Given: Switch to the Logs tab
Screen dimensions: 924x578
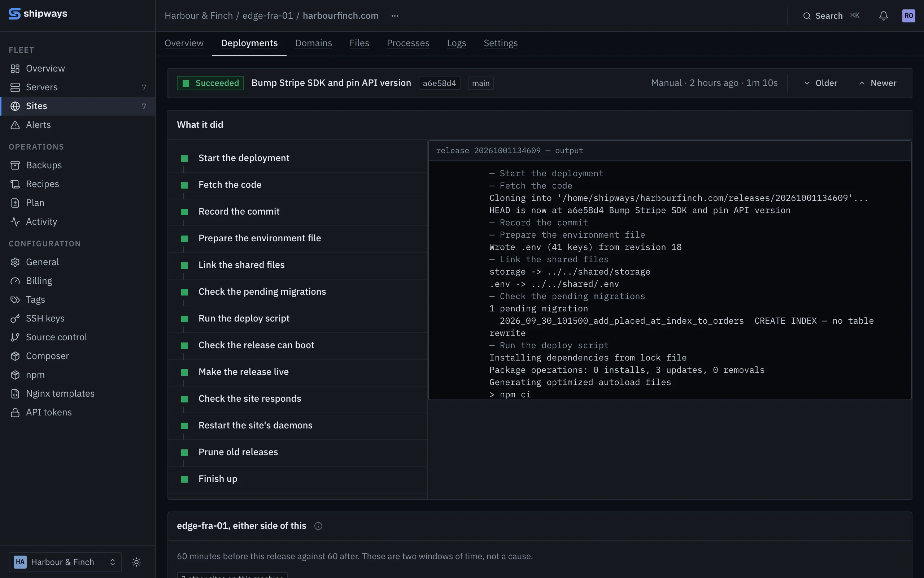Looking at the screenshot, I should click(x=456, y=43).
